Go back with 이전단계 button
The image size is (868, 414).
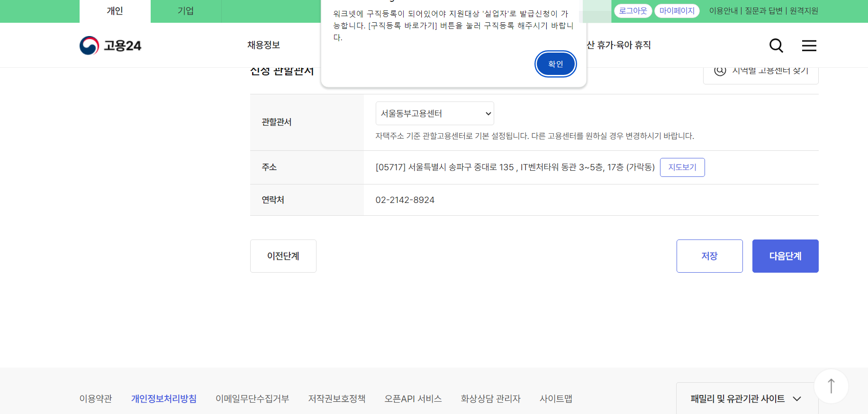coord(283,256)
